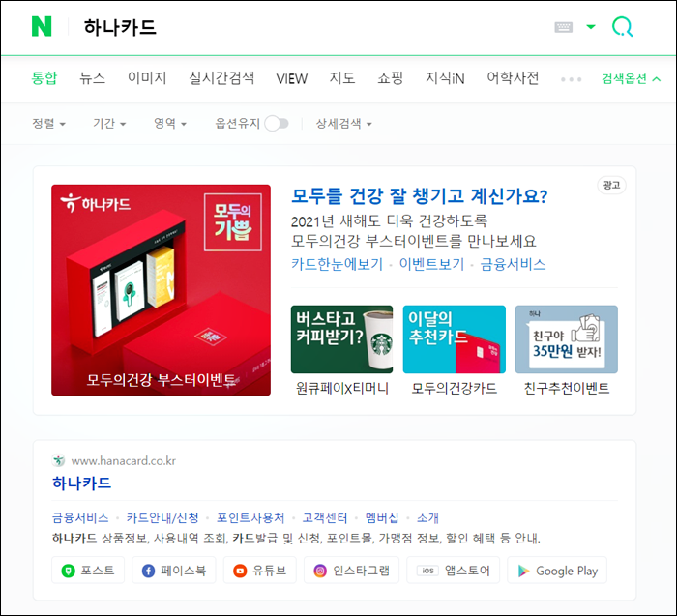Open the headline 모두들 건강 잘 챙기고 계신가요?
Screen dimensions: 677x616
(x=419, y=196)
